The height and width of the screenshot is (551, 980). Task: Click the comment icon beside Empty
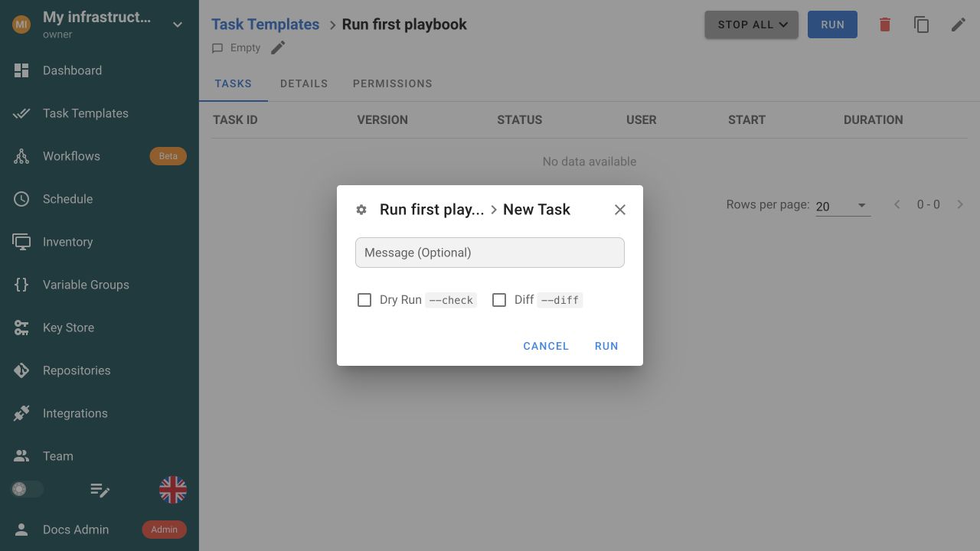click(217, 48)
